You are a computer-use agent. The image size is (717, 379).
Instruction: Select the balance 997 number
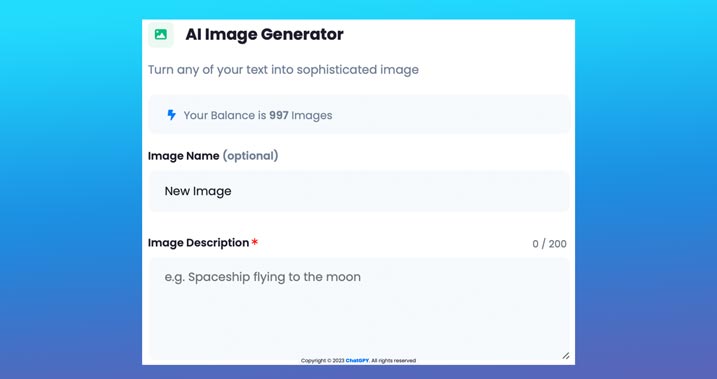coord(278,115)
